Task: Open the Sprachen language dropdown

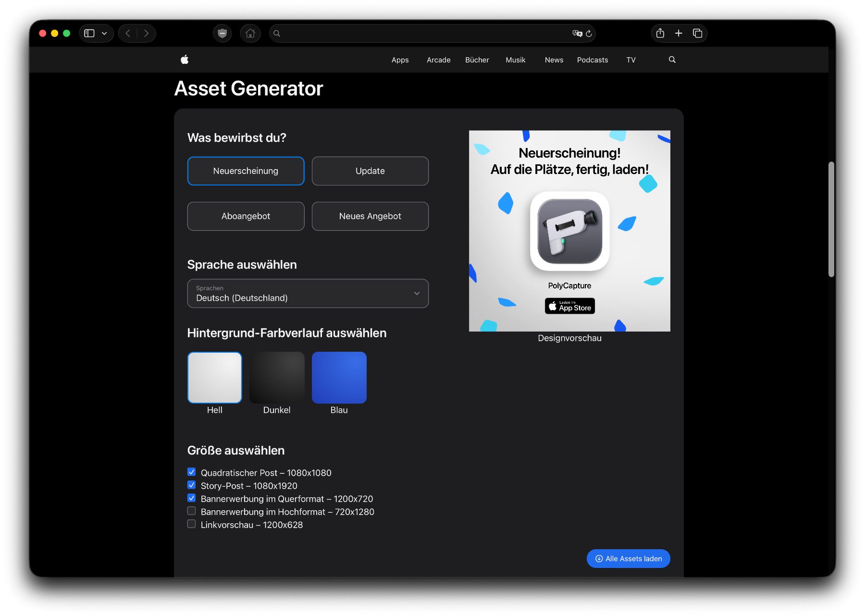Action: [308, 293]
